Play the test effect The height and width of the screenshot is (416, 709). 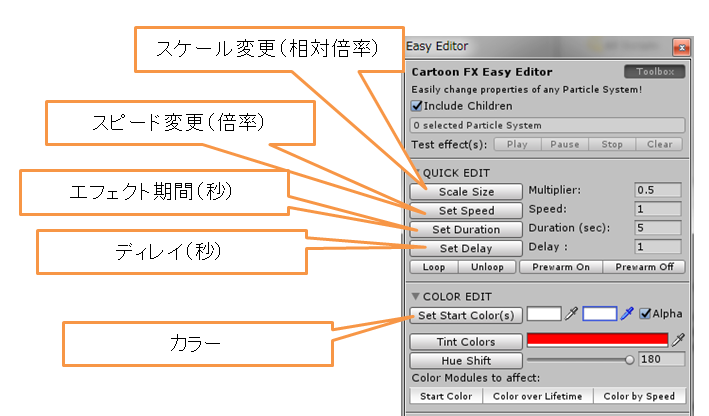[x=517, y=144]
